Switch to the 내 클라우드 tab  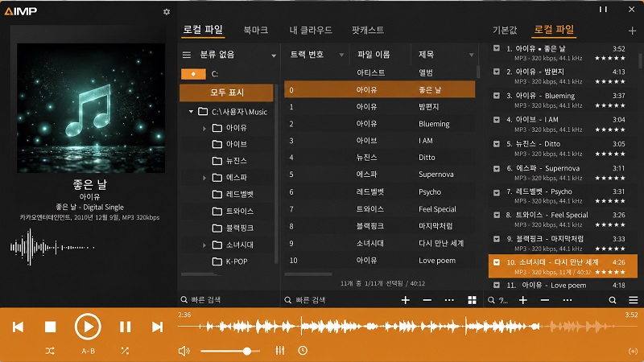pos(311,30)
